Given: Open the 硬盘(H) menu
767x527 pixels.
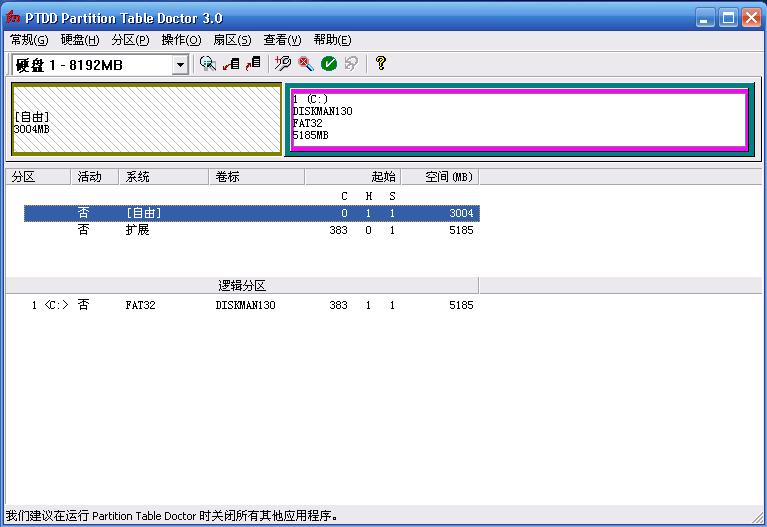Looking at the screenshot, I should click(80, 40).
